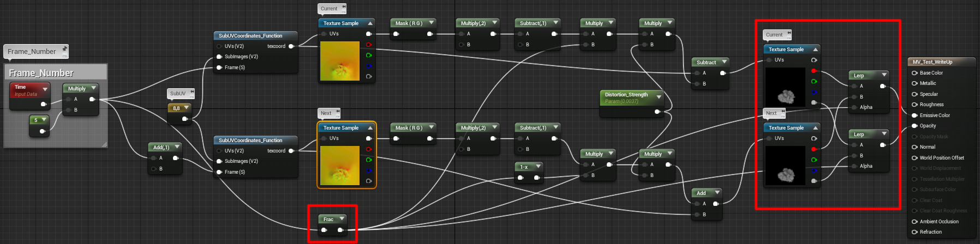Viewport: 980px width, 244px height.
Task: Click the Normal input pin
Action: click(x=915, y=147)
